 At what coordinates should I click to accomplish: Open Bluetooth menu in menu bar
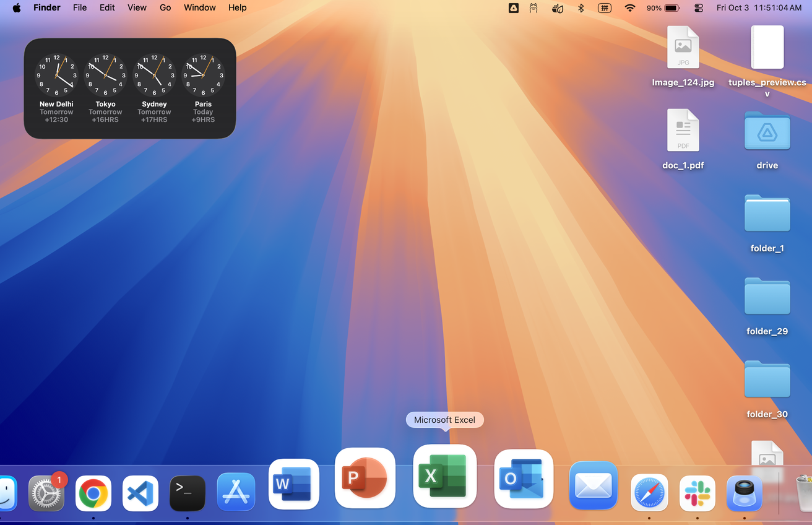(x=581, y=8)
